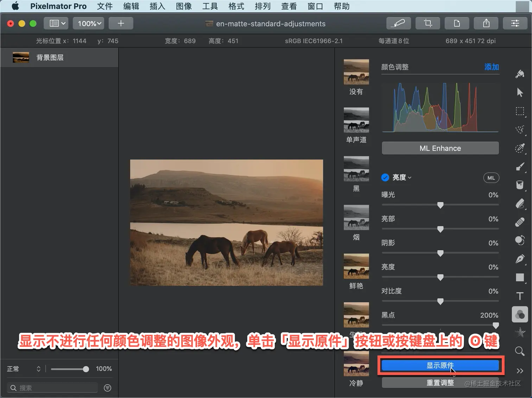Select the 背景图层 layer
532x398 pixels.
pyautogui.click(x=59, y=57)
